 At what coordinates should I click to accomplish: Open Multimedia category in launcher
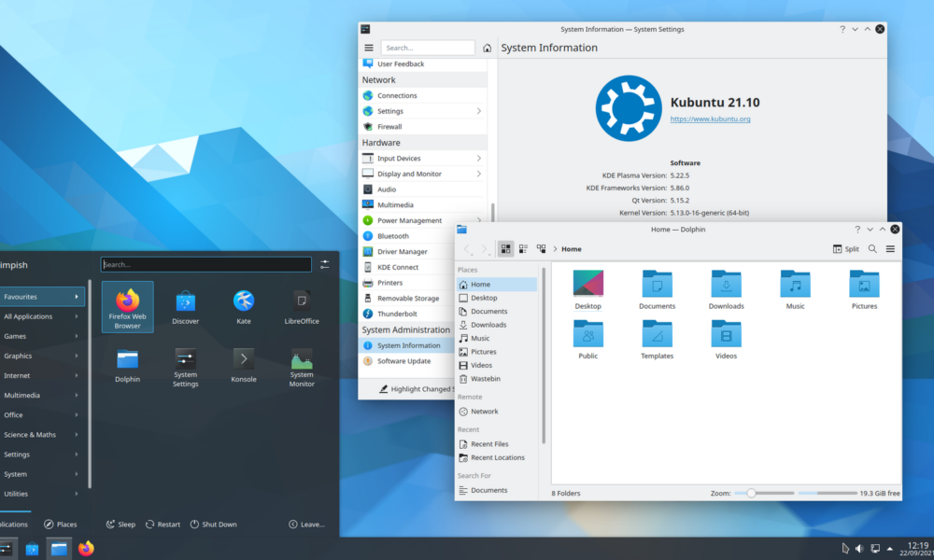coord(42,395)
